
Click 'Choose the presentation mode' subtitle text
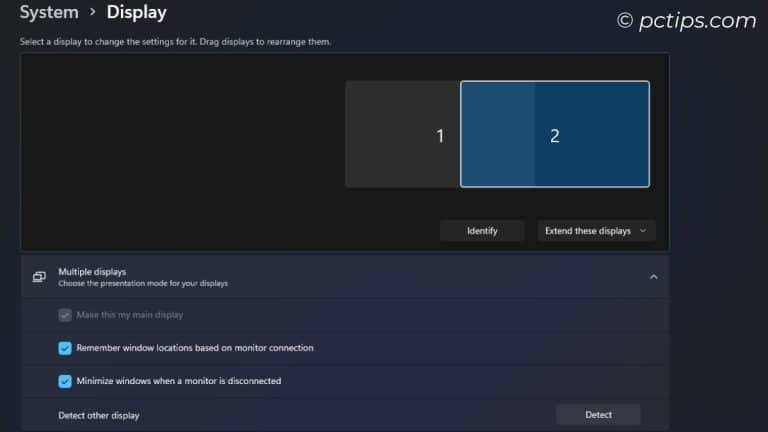(x=143, y=284)
